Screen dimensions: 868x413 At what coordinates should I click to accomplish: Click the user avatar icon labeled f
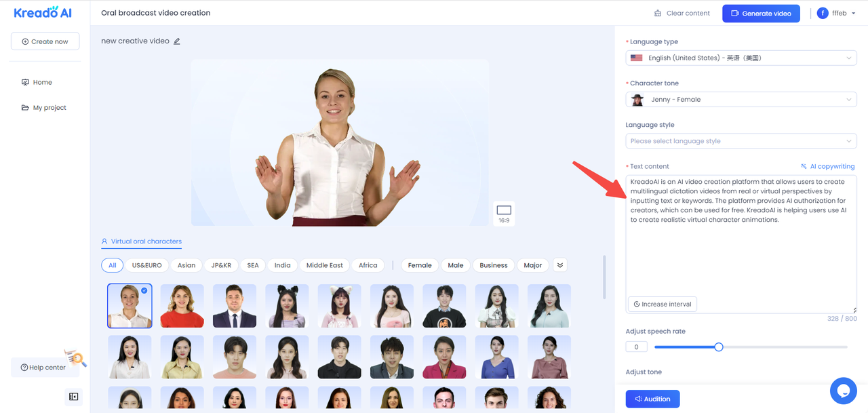pyautogui.click(x=823, y=13)
